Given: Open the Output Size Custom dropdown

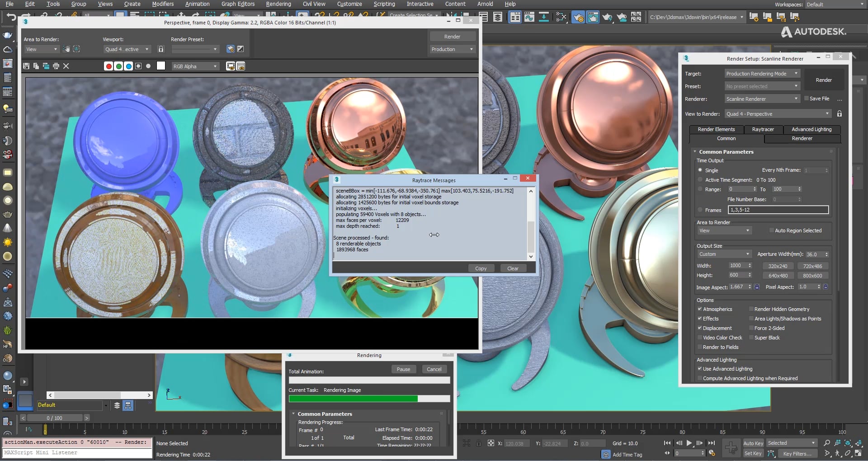Looking at the screenshot, I should [x=724, y=254].
